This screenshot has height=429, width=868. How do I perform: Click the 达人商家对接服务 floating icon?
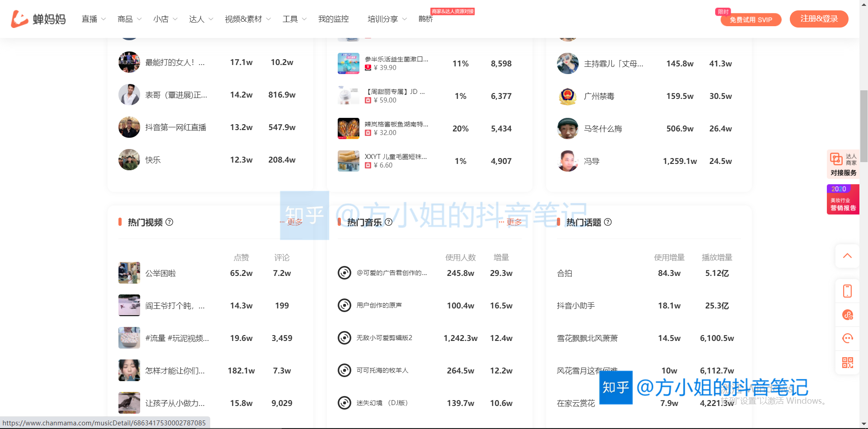pos(843,164)
